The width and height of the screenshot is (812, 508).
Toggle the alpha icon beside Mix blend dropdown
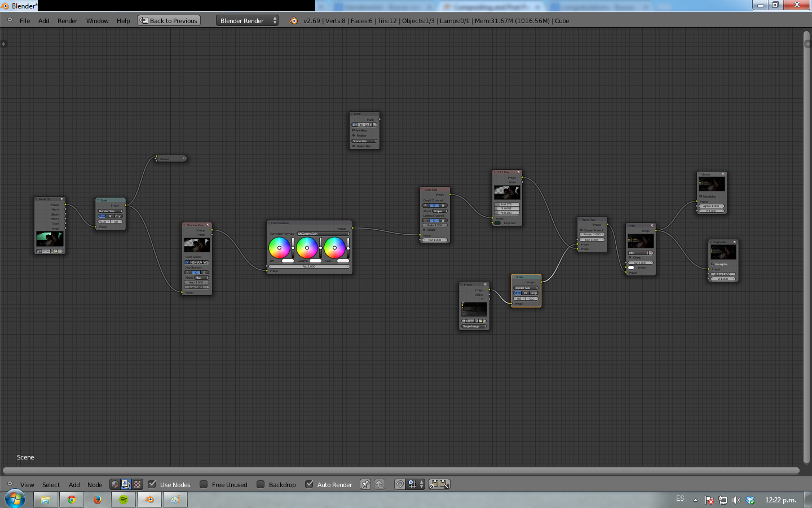(x=651, y=253)
